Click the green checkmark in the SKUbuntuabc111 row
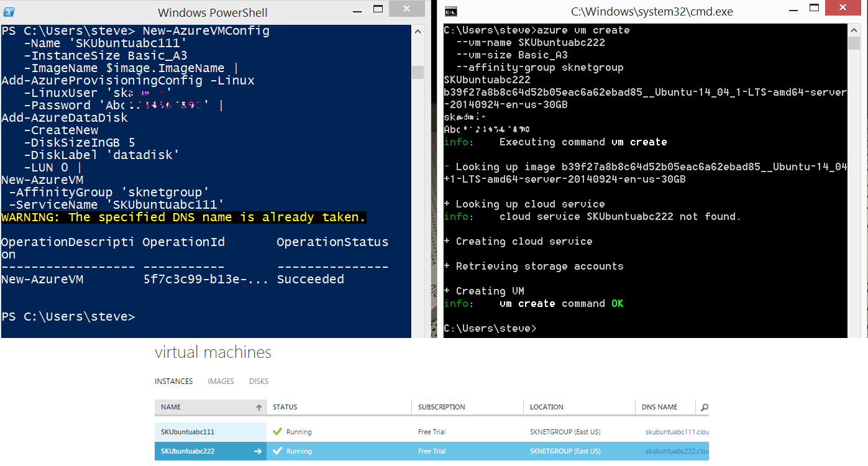 pyautogui.click(x=278, y=432)
